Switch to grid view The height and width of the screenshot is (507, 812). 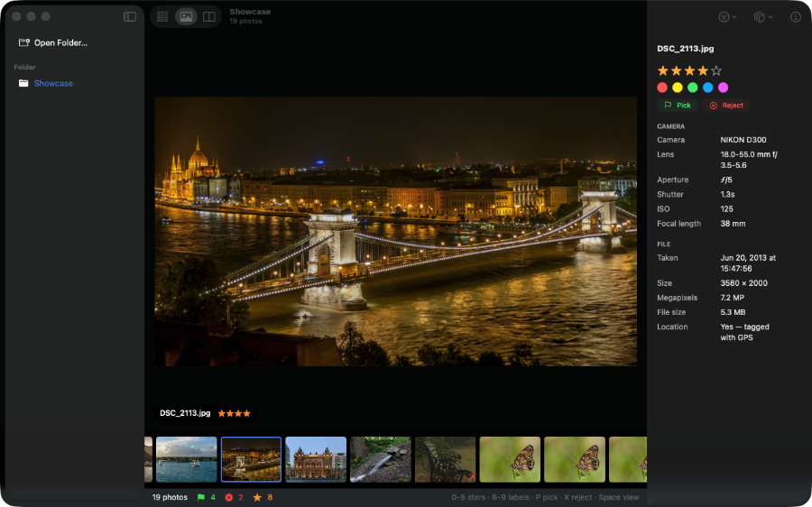point(162,16)
